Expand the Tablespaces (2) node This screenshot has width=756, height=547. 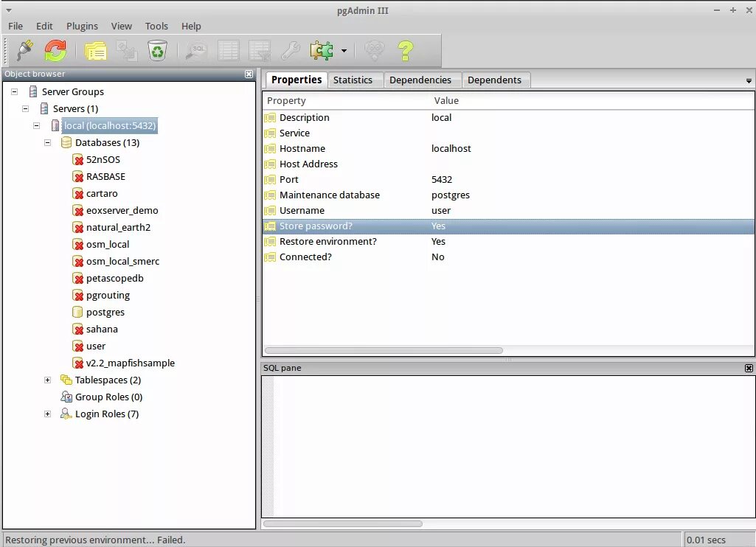coord(48,380)
